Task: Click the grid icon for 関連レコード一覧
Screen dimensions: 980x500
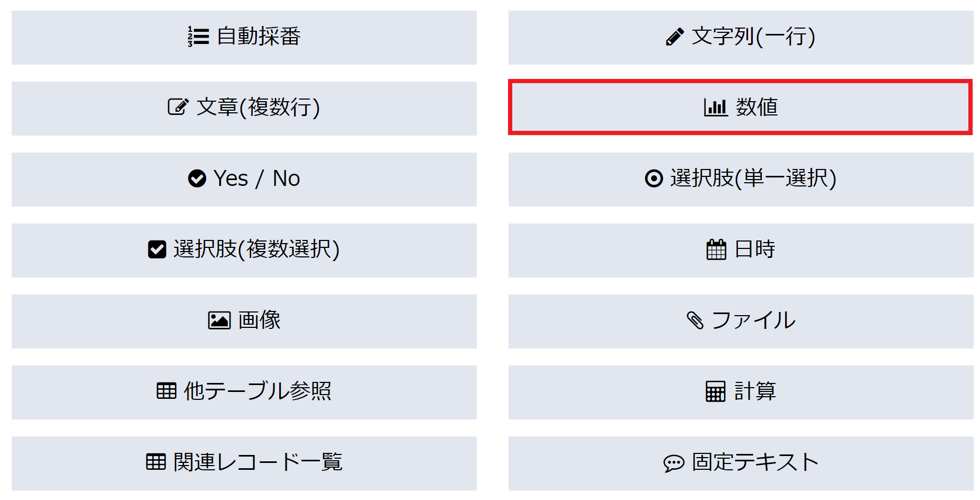Action: coord(156,462)
